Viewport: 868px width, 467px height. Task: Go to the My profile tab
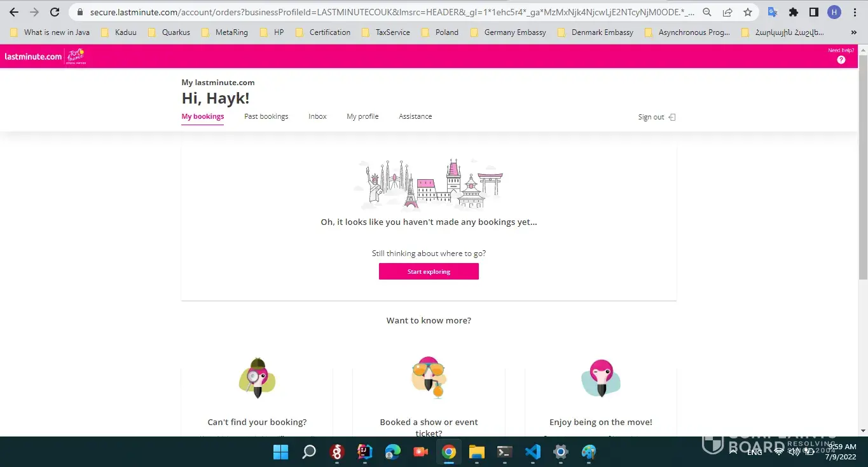click(362, 116)
